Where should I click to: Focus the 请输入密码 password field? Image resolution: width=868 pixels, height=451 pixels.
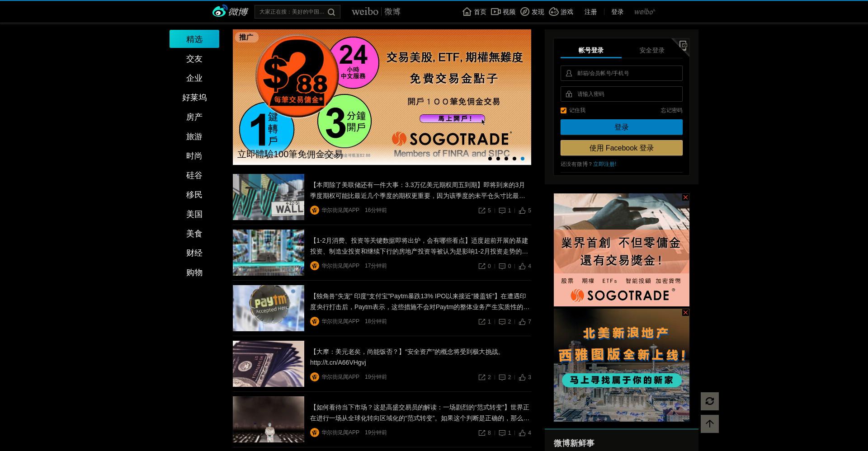(x=622, y=94)
